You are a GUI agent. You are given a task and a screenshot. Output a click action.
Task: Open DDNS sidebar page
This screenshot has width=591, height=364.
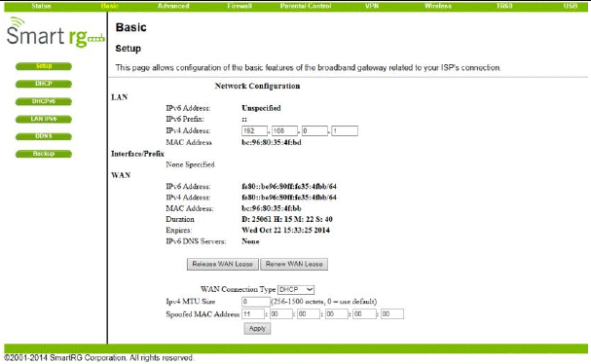pyautogui.click(x=44, y=136)
